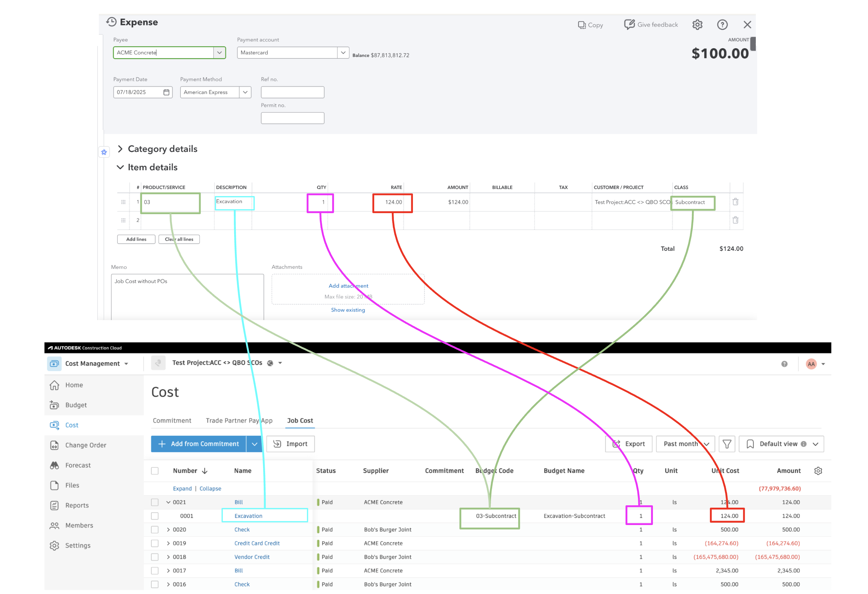Screen dimensions: 868x594
Task: Open table column settings gear
Action: pos(818,471)
